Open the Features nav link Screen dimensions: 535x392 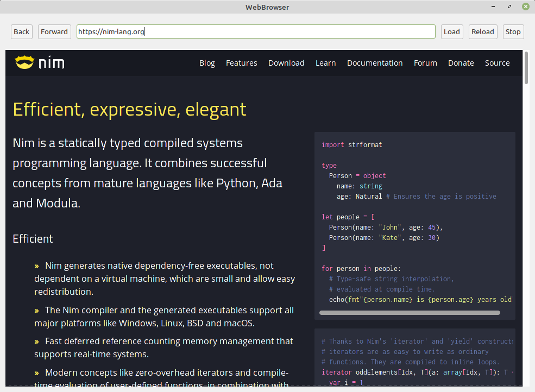241,63
